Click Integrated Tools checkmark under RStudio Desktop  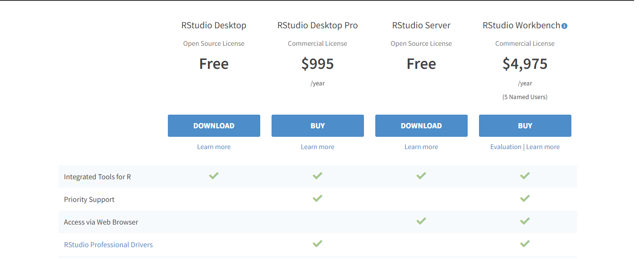click(x=214, y=175)
